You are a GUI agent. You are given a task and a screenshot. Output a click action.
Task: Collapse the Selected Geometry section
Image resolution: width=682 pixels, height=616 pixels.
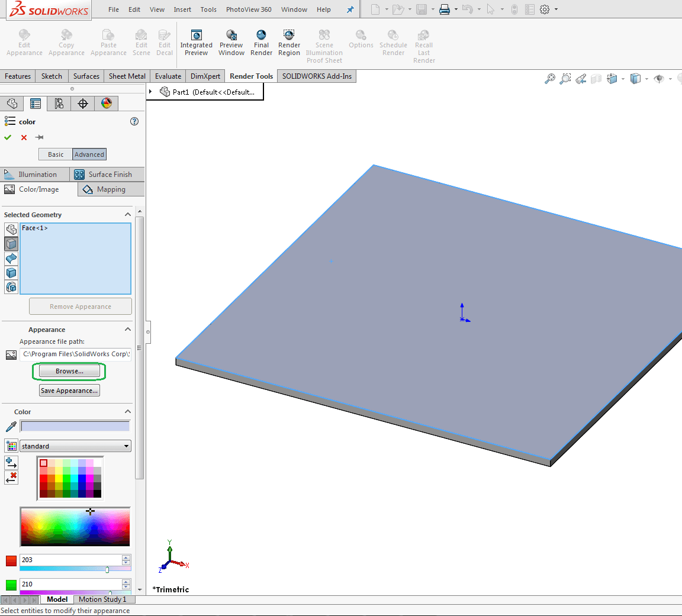[127, 215]
